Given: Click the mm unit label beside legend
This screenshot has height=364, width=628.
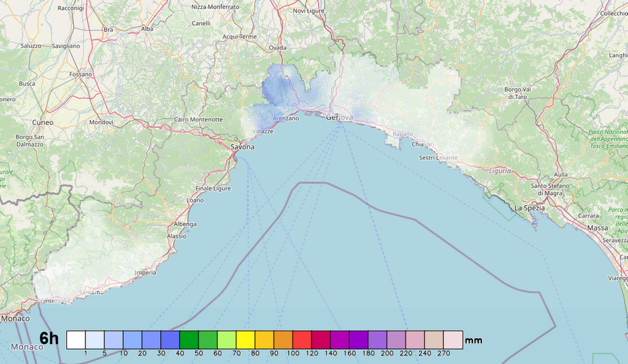Looking at the screenshot, I should pos(474,340).
